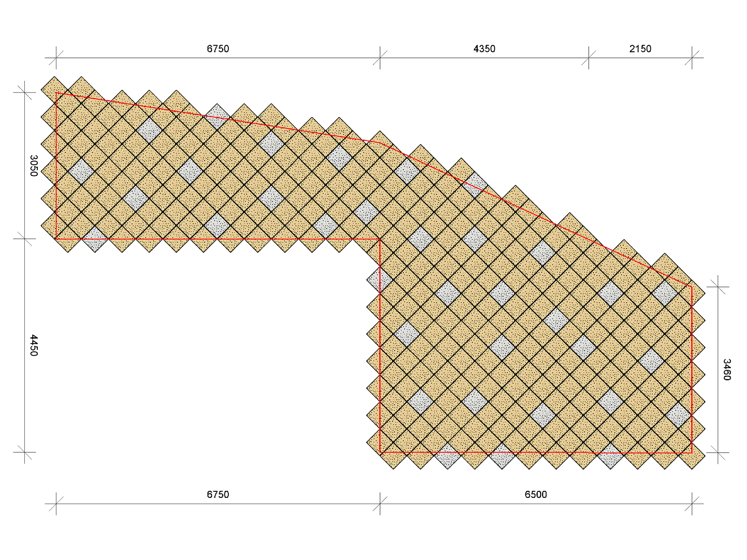Select the 3050 vertical dimension text
This screenshot has width=747, height=560.
tap(34, 166)
